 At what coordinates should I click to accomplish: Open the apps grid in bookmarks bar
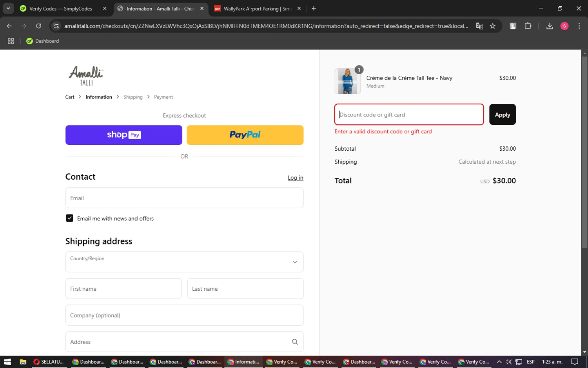pos(11,41)
